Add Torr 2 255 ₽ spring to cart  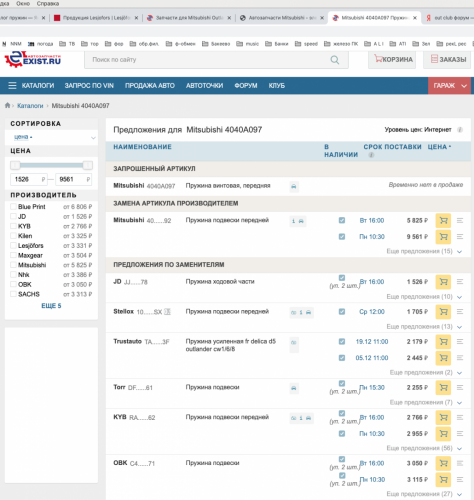[443, 388]
